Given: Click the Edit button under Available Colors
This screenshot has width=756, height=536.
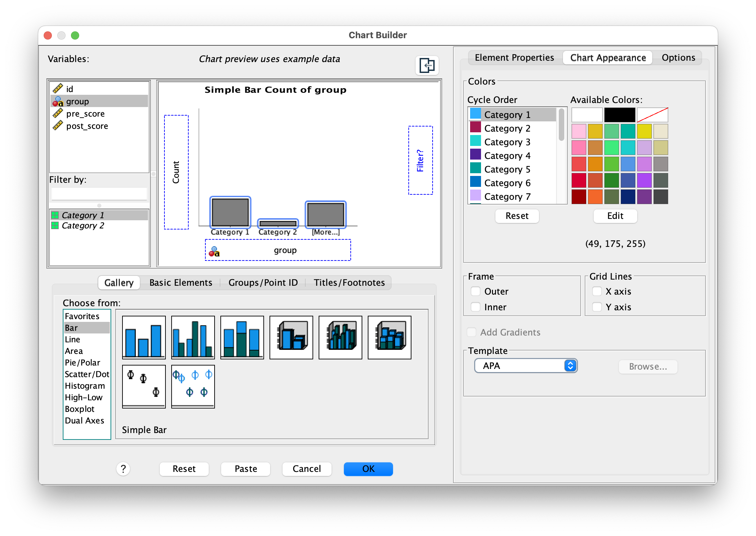Looking at the screenshot, I should pyautogui.click(x=615, y=216).
